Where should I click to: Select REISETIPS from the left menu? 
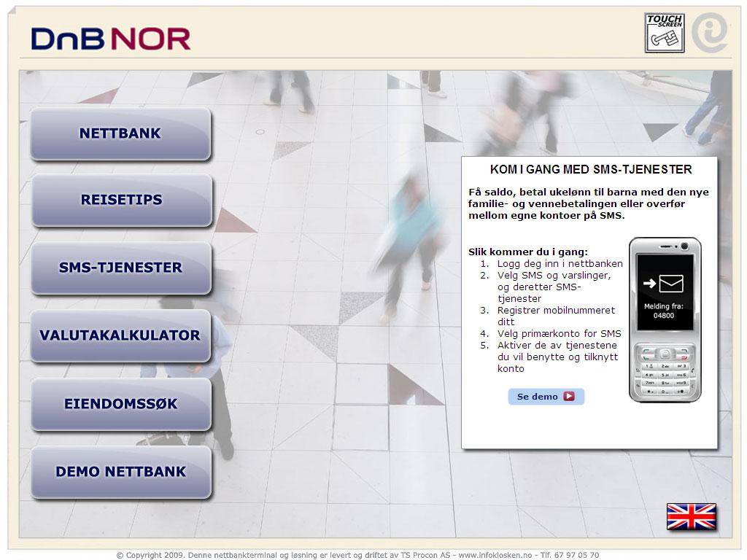click(x=121, y=200)
